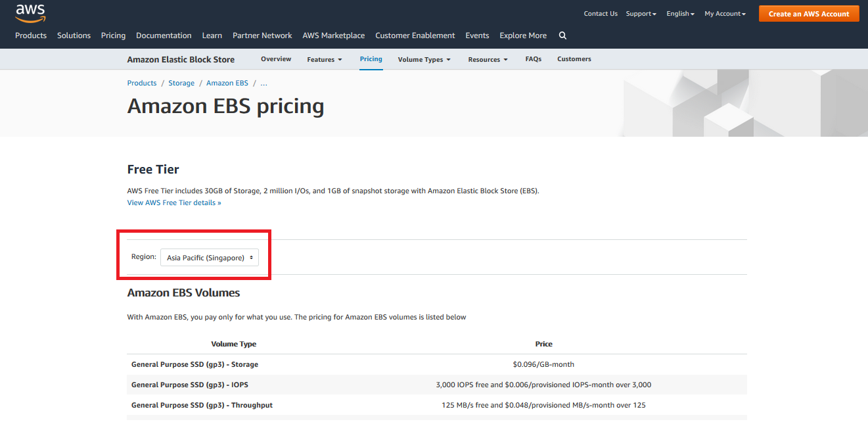Screen dimensions: 868x426
Task: Click the Amazon EBS Volumes heading
Action: (183, 293)
